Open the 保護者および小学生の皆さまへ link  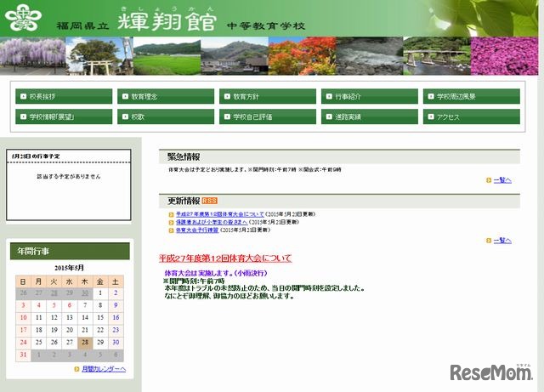(x=212, y=222)
